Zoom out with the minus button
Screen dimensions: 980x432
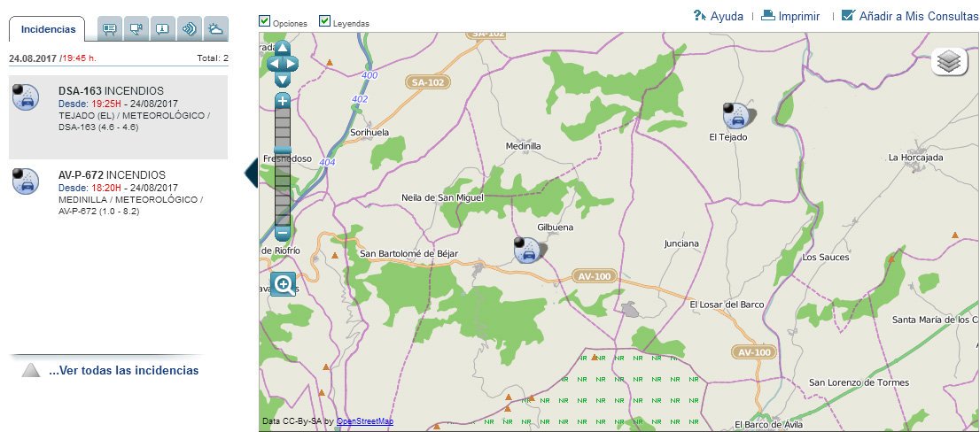pos(283,234)
